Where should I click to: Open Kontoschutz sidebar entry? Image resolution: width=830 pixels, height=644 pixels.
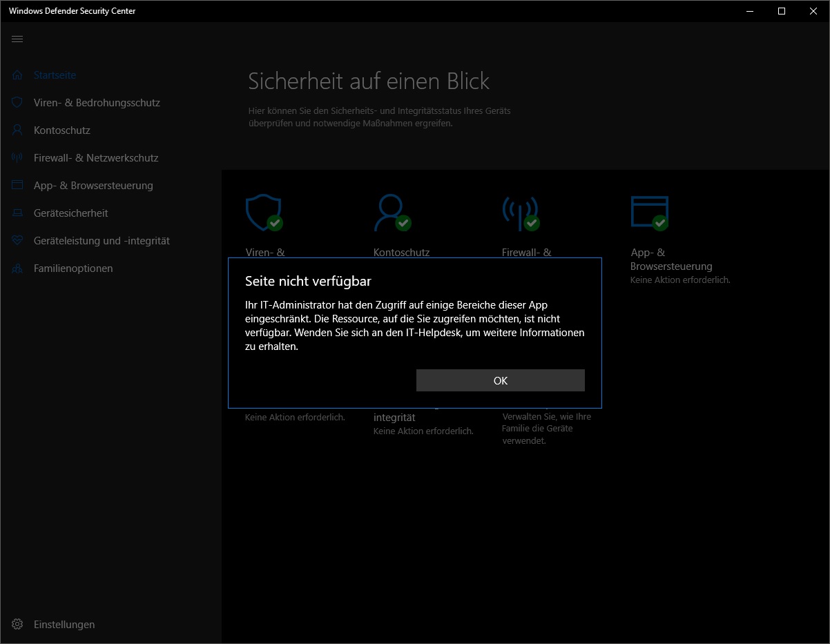pos(110,130)
